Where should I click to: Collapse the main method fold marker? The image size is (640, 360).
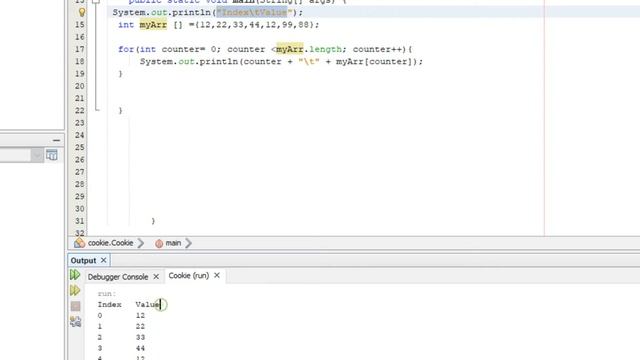pyautogui.click(x=96, y=2)
